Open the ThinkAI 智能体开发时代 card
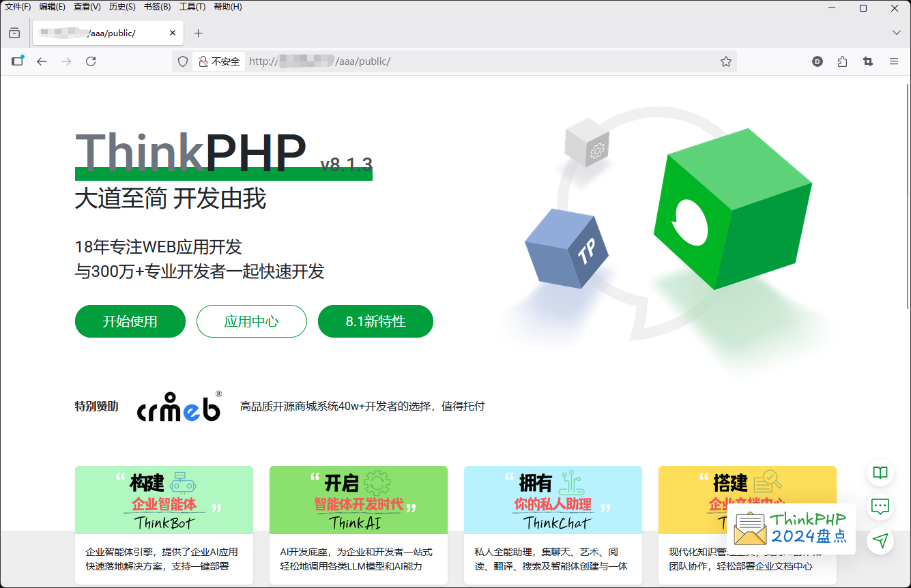Screen dimensions: 911x588 point(358,525)
